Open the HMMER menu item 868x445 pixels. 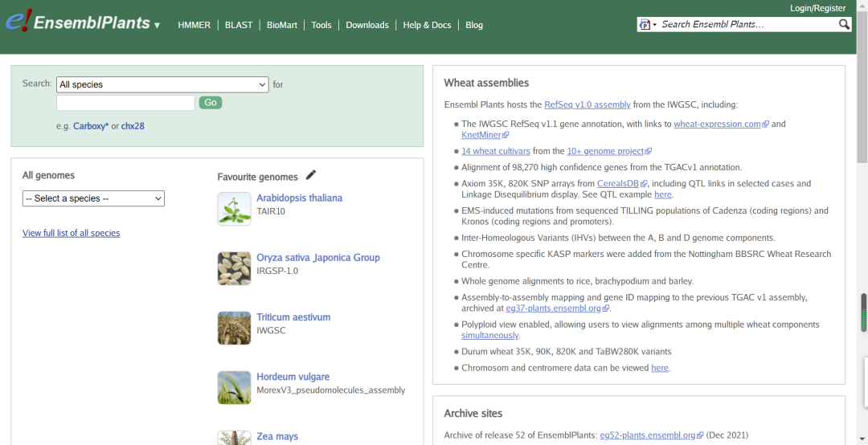[194, 25]
